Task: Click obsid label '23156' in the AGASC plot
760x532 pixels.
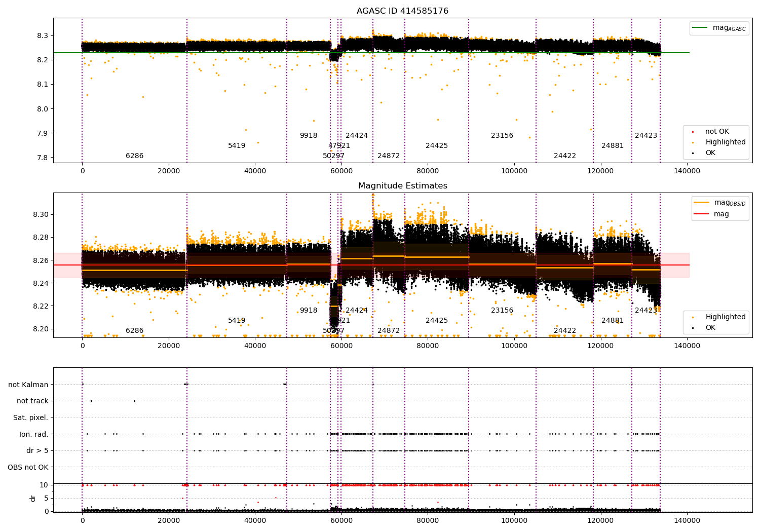Action: [x=502, y=136]
